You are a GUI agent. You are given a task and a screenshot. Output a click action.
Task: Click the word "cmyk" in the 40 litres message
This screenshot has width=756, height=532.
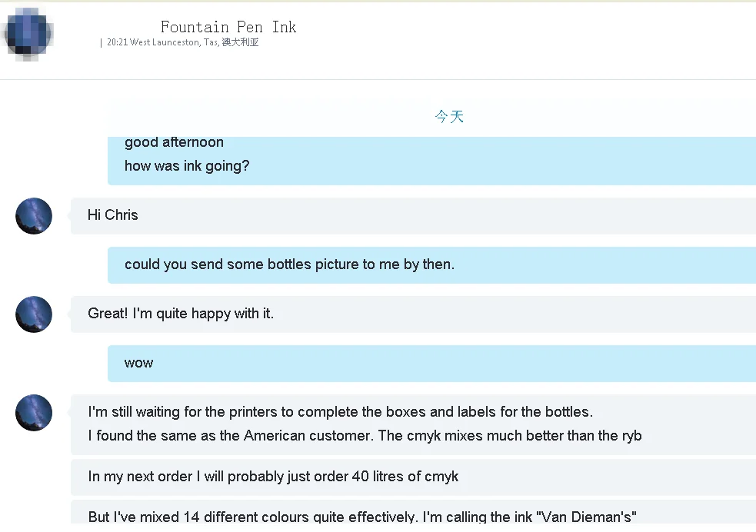coord(442,477)
